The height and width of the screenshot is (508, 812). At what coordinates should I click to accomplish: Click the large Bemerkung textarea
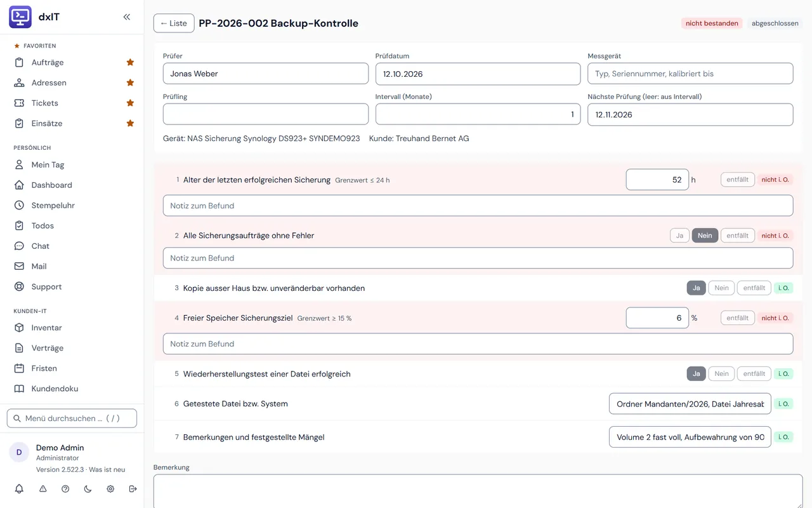pos(478,491)
